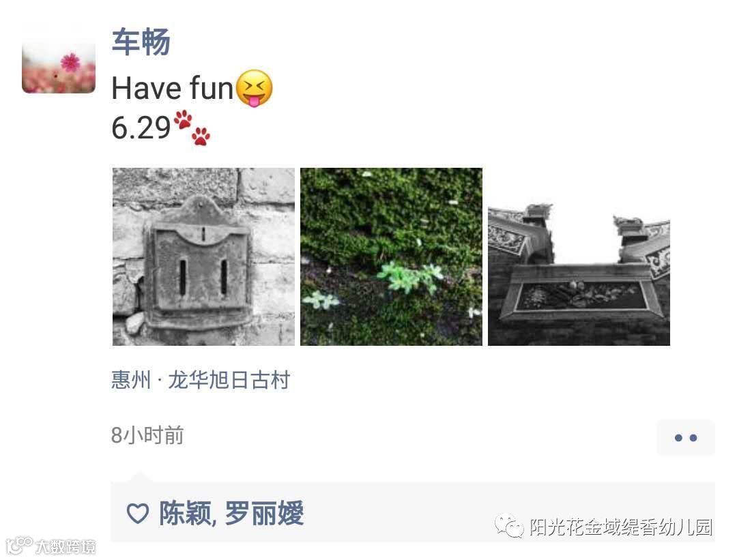Tap the 6.29 date text
Viewport: 737px width, 560px height.
point(141,128)
